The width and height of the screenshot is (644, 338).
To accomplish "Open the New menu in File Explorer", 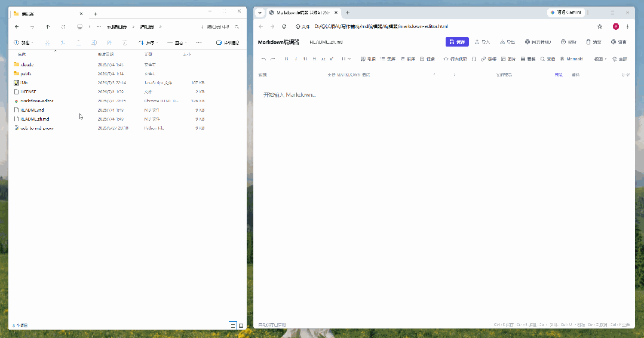I will (x=23, y=43).
